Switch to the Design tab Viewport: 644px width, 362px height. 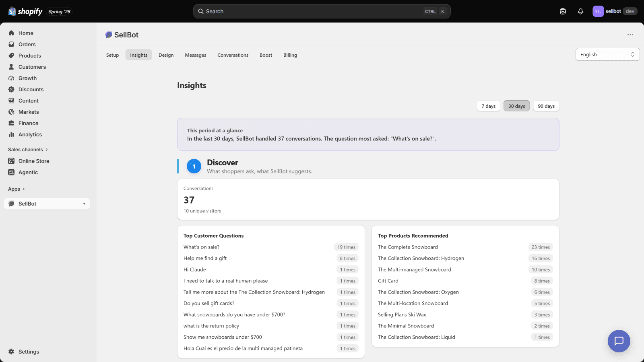click(x=166, y=55)
